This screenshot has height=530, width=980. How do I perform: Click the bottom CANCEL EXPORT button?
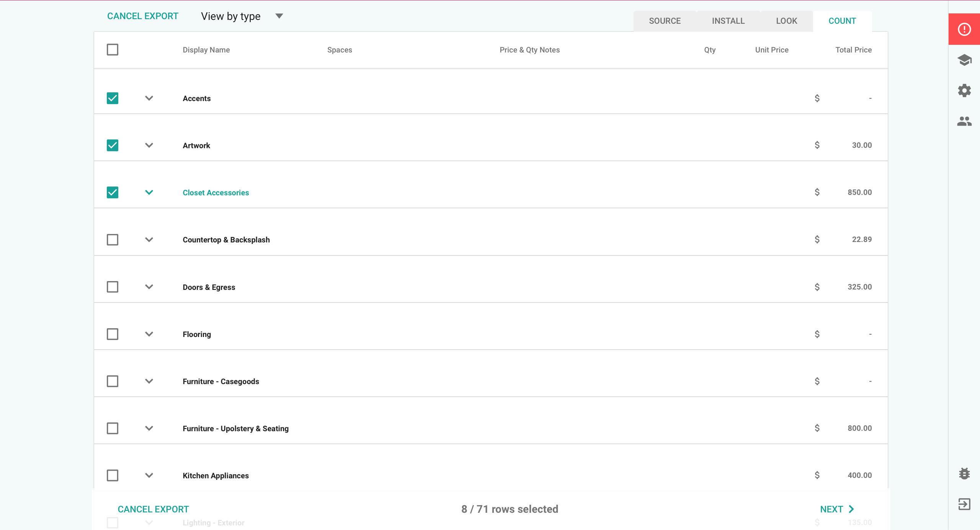(153, 509)
